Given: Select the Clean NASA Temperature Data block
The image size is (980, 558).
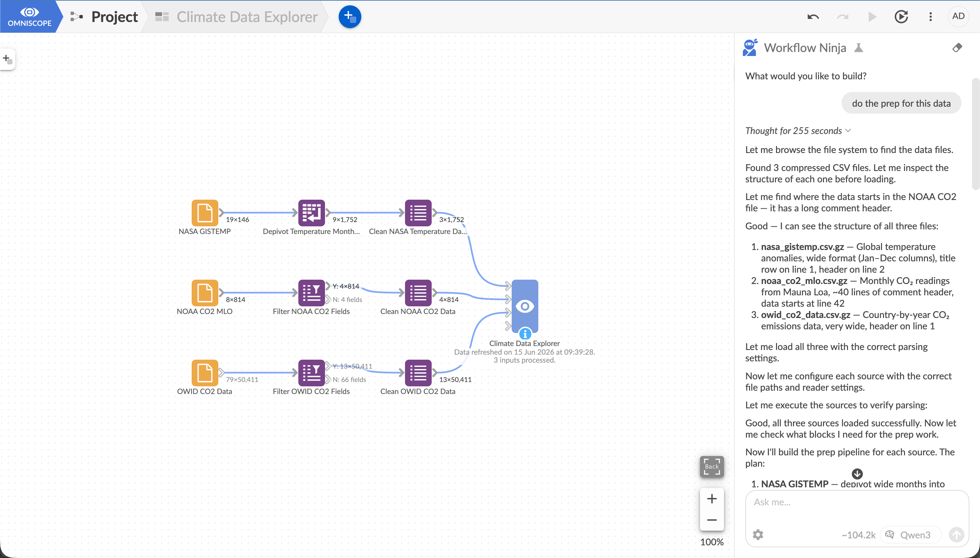Looking at the screenshot, I should (418, 212).
